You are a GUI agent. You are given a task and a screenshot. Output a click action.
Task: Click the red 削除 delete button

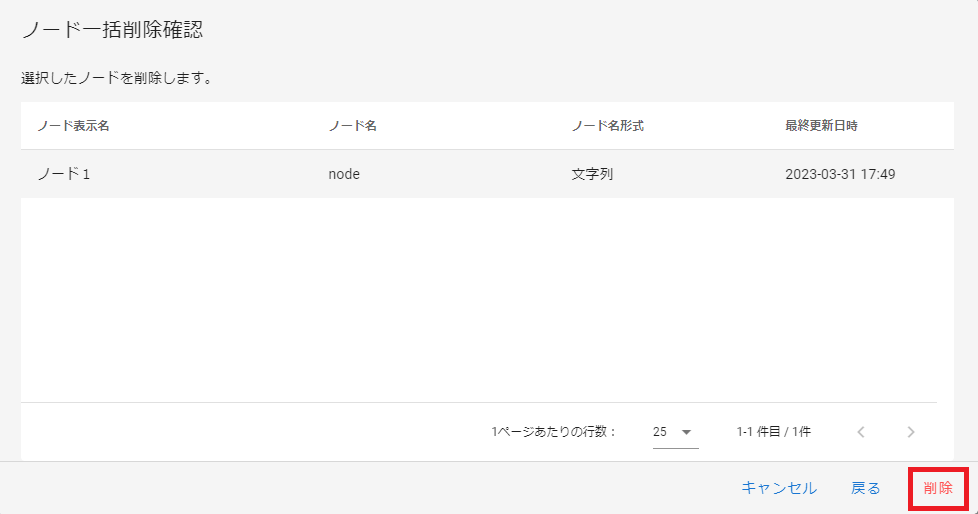click(938, 489)
